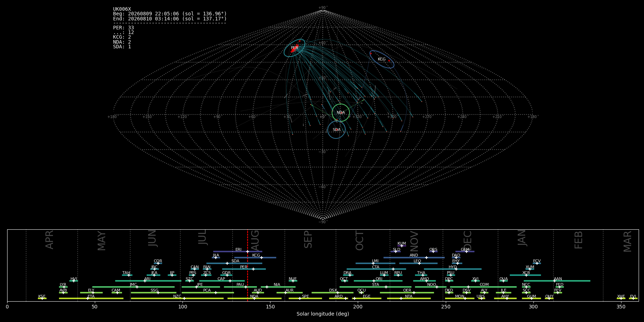This screenshot has height=322, width=644.
Task: Select the NZC shower label
Action: [x=177, y=297]
